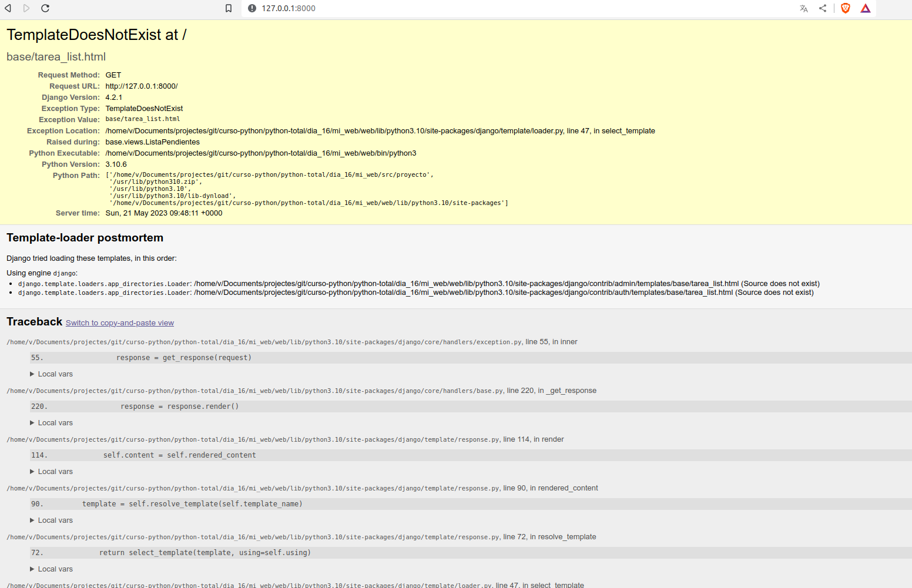Switch to copy-and-paste view of traceback
The width and height of the screenshot is (912, 588).
[120, 323]
